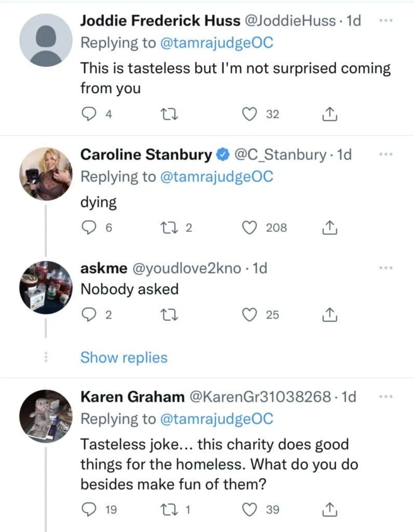Like askme's 'Nobody asked' reply
The image size is (414, 532).
(249, 315)
